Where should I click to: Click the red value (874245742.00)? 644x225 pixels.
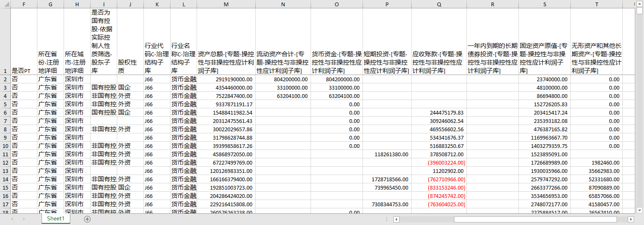click(439, 196)
